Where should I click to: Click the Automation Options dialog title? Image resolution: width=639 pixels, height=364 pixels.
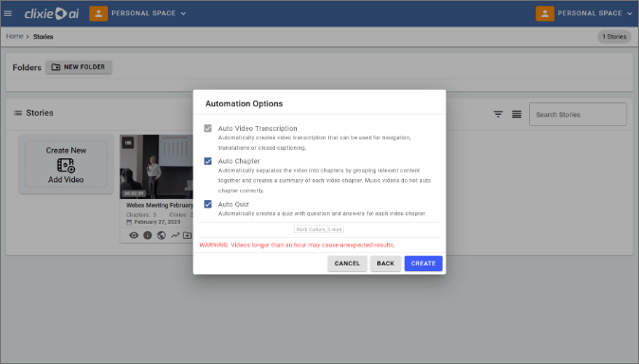pyautogui.click(x=244, y=103)
